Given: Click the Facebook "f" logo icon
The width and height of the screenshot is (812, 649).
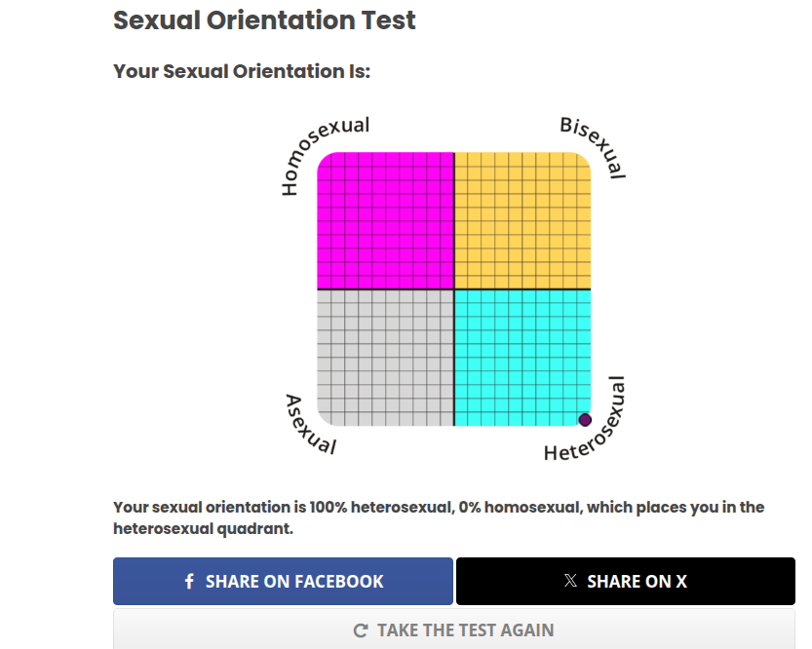Looking at the screenshot, I should coord(189,582).
